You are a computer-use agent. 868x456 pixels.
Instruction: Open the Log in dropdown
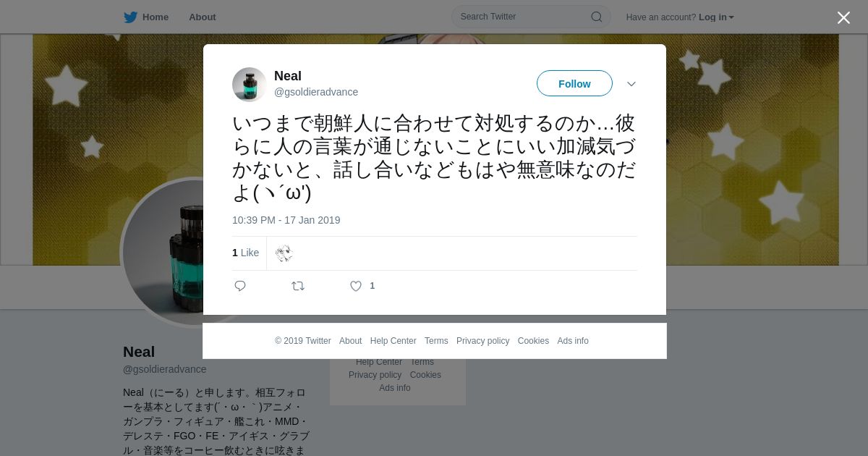[x=716, y=17]
